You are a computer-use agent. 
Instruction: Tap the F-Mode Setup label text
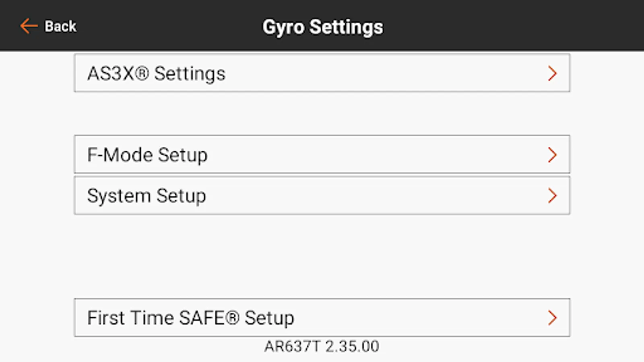point(147,155)
